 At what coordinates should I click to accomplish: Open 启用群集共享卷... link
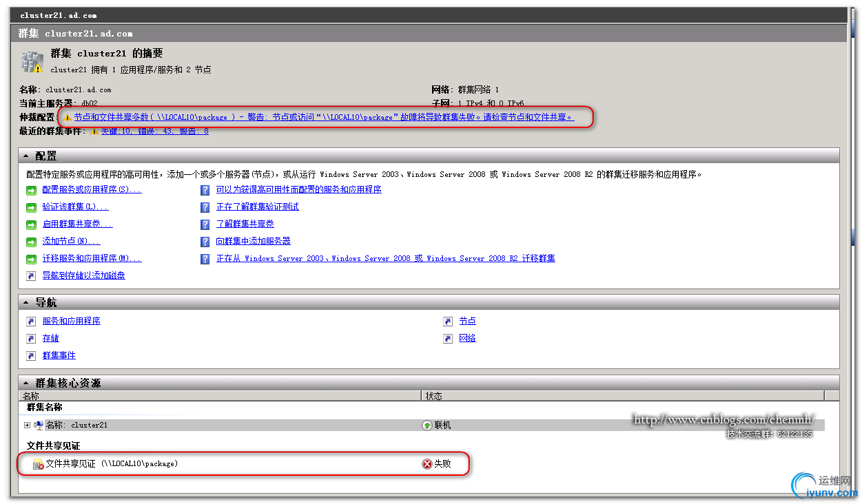[x=77, y=224]
